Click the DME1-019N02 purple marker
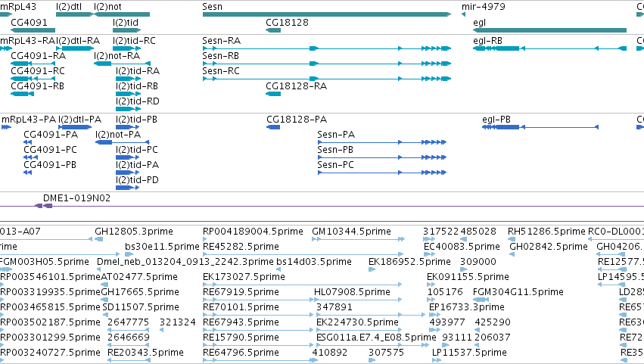 click(x=43, y=206)
